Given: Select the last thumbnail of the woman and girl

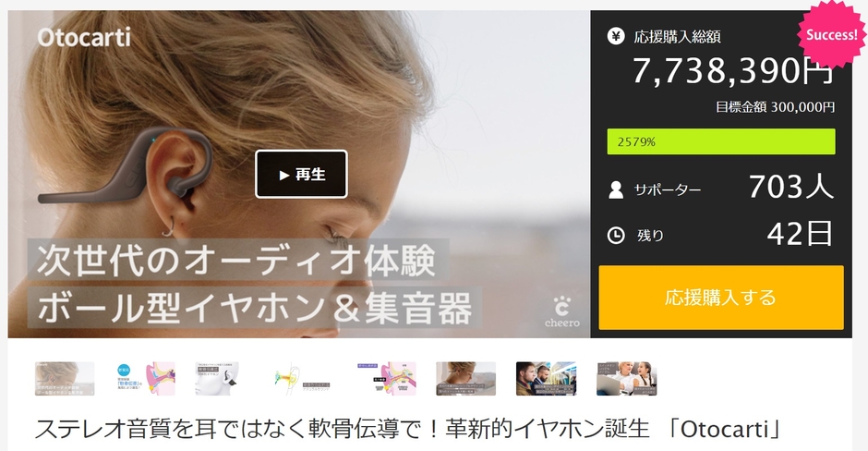Looking at the screenshot, I should [x=627, y=378].
